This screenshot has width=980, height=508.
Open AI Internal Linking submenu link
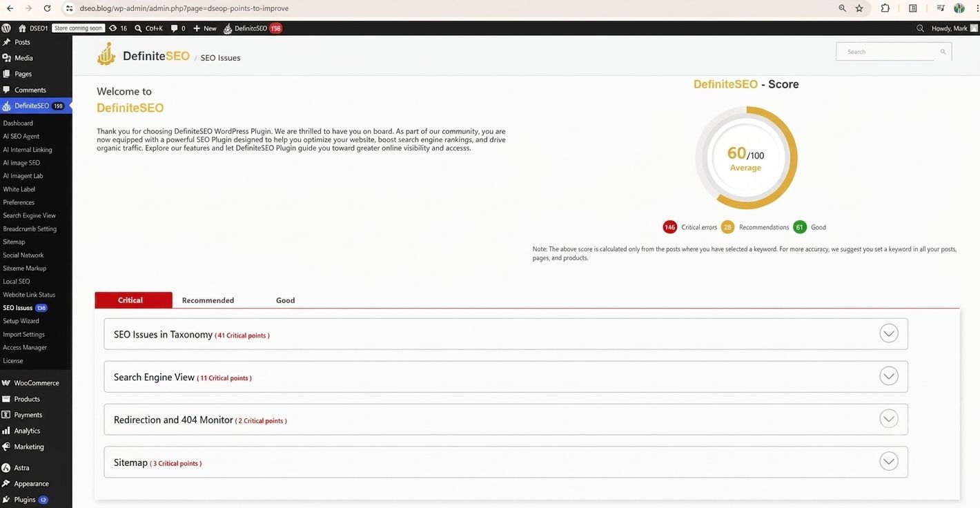(x=28, y=150)
